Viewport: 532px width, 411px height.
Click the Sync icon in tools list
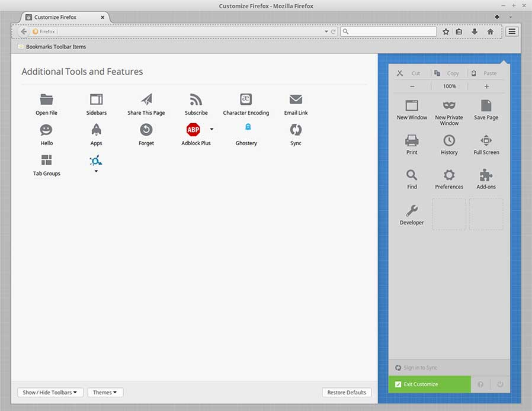[296, 130]
